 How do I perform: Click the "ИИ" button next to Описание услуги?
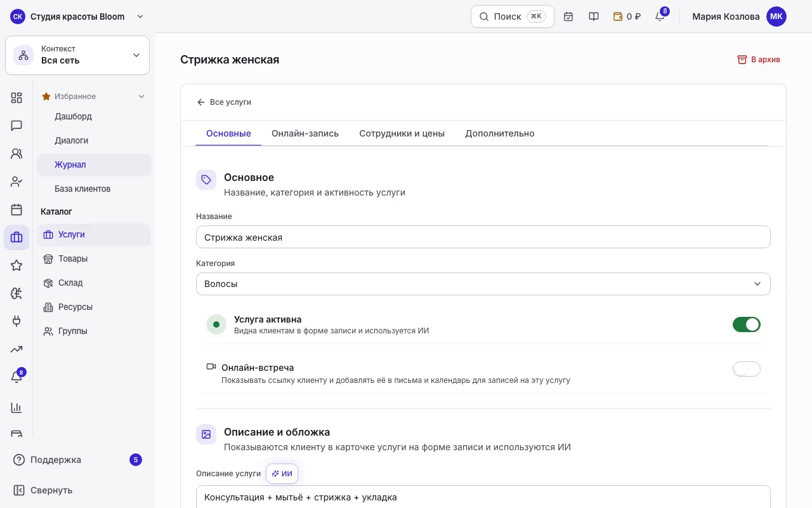click(282, 474)
